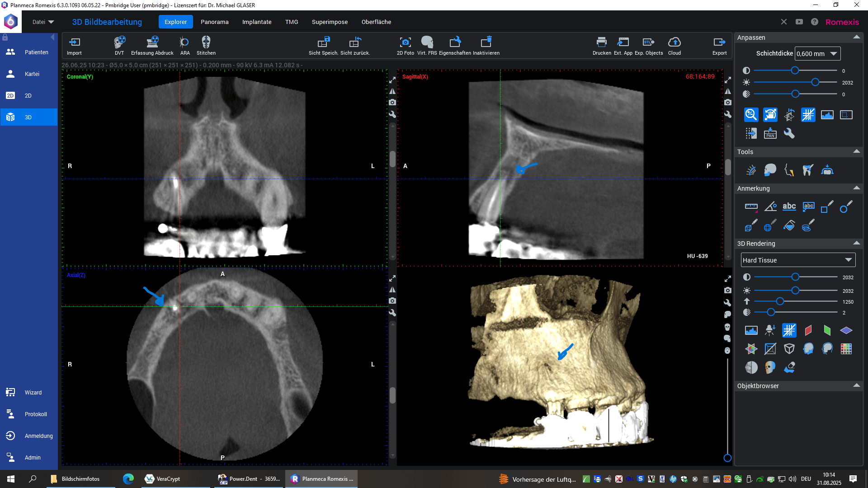Open Admin in sidebar
This screenshot has height=488, width=868.
tap(29, 457)
